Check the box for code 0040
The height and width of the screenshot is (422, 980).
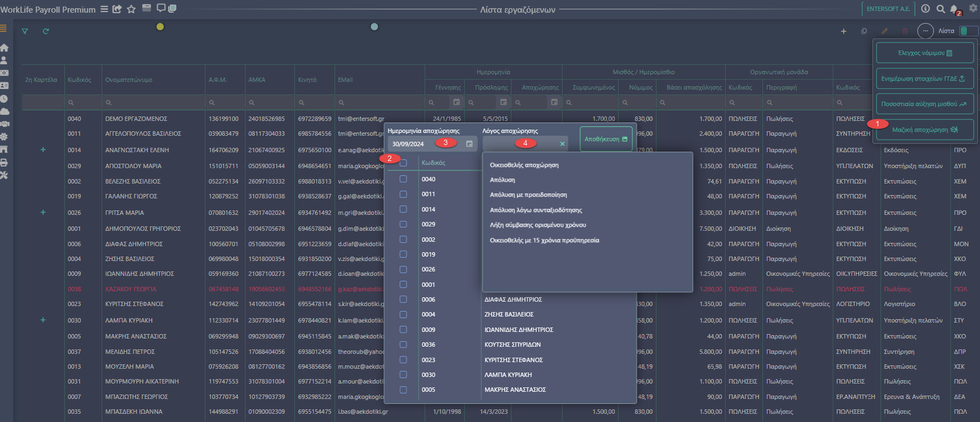click(403, 179)
